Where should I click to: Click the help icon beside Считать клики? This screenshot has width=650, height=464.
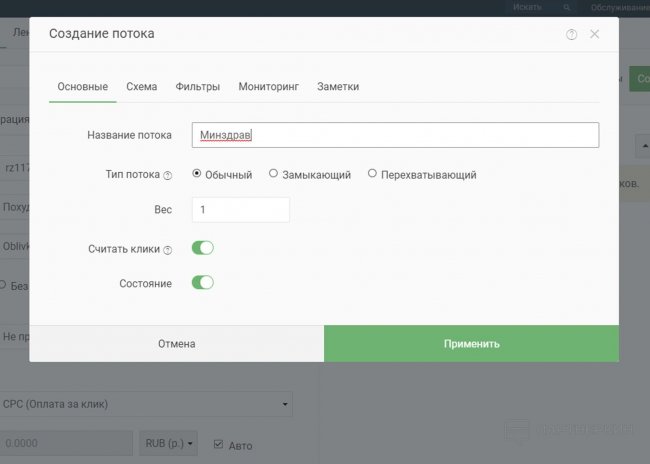coord(168,250)
